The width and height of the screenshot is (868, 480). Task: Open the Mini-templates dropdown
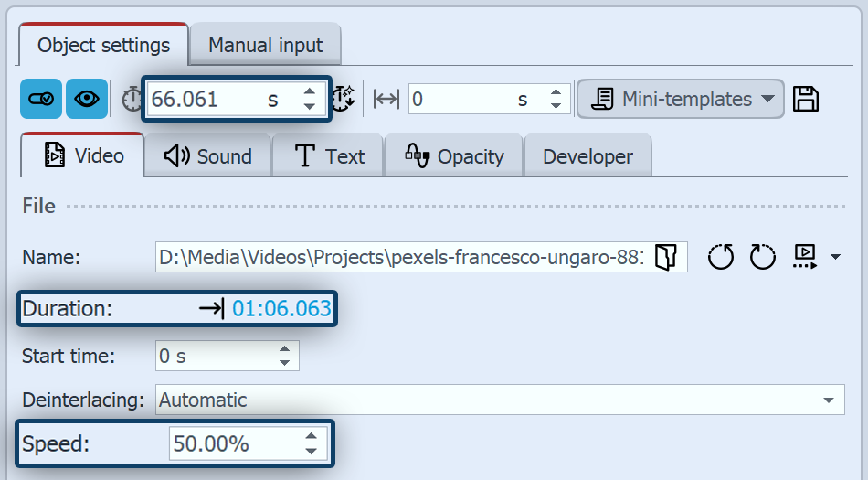point(680,99)
